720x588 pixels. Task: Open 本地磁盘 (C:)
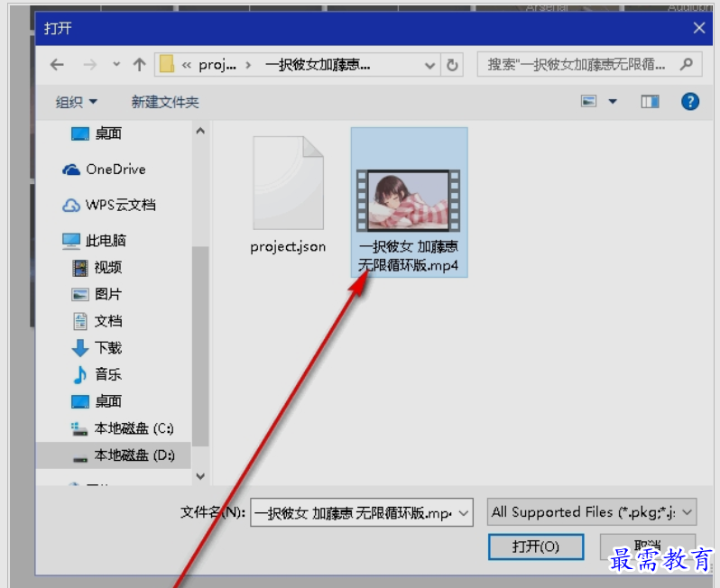pos(134,428)
